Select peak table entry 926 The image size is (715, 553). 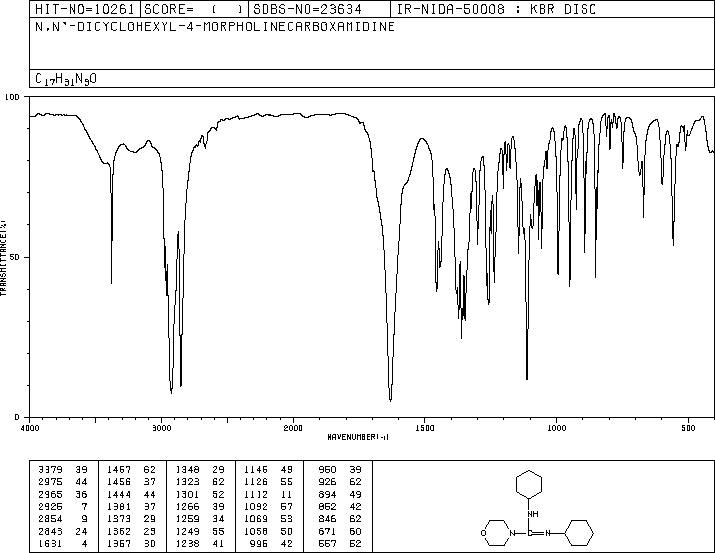[327, 482]
